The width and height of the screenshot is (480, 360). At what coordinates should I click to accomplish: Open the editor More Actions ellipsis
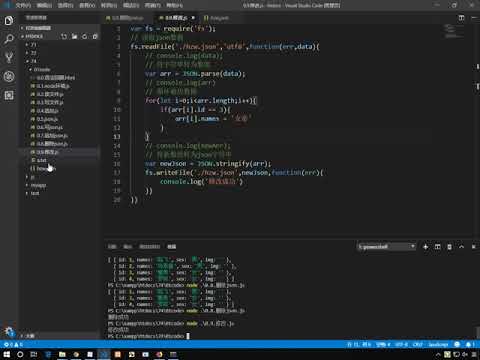474,18
